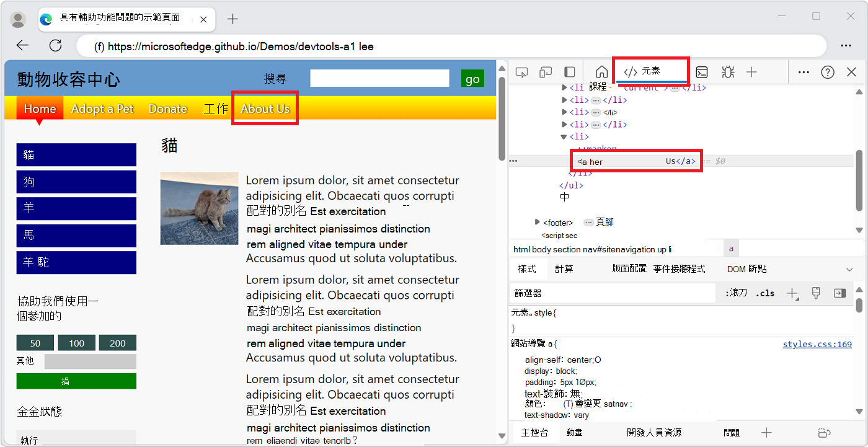Open the styles.css:169 link

(x=817, y=344)
